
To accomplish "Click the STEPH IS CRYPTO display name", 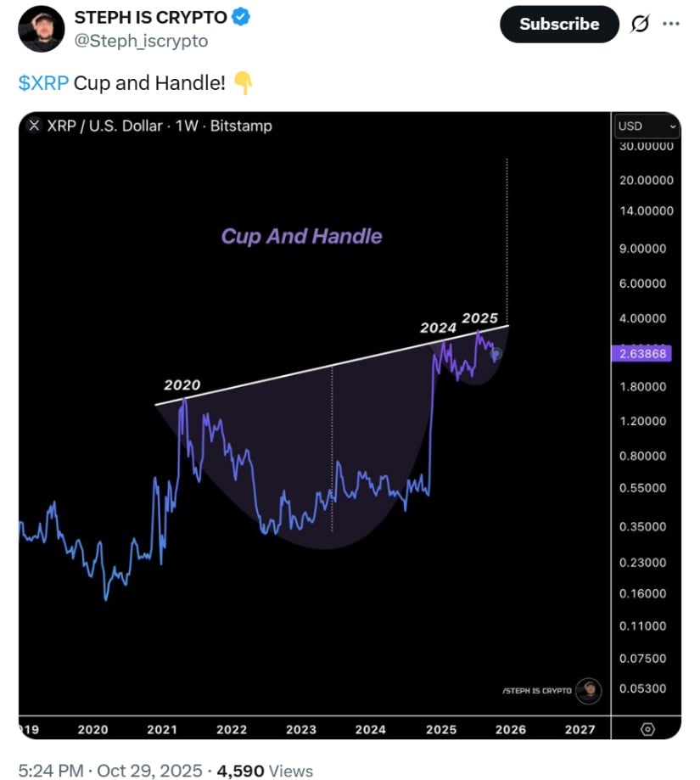I will click(151, 17).
